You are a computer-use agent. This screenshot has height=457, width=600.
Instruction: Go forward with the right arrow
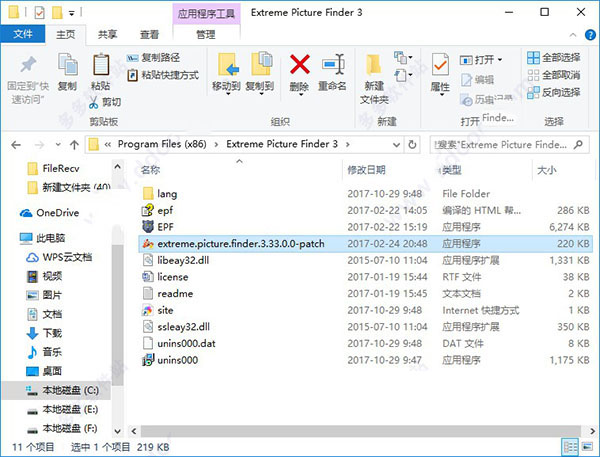click(39, 145)
